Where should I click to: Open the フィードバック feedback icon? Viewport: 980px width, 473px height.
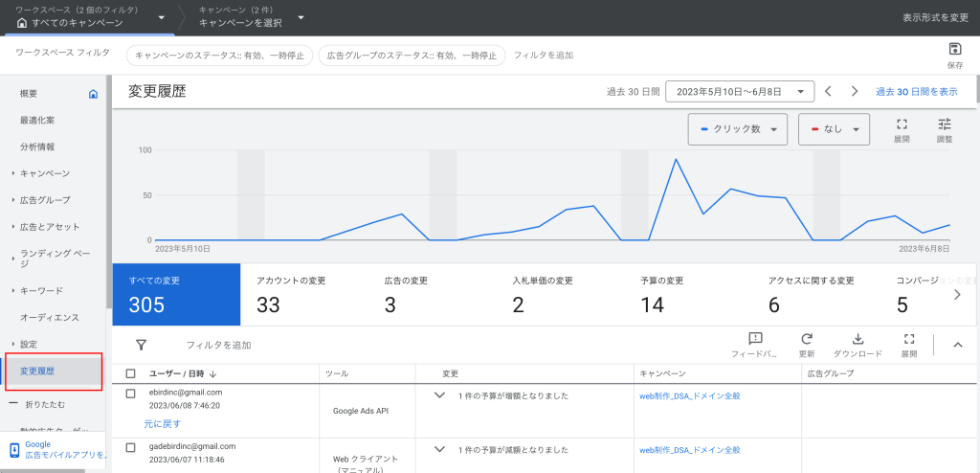click(755, 339)
